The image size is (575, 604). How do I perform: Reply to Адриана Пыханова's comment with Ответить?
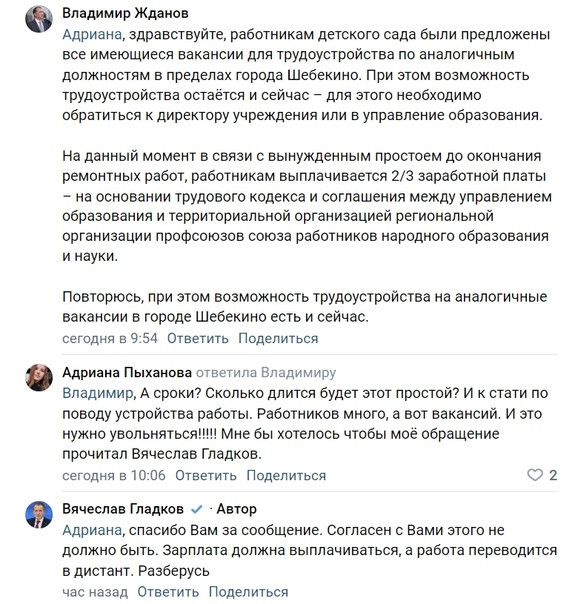click(x=206, y=475)
